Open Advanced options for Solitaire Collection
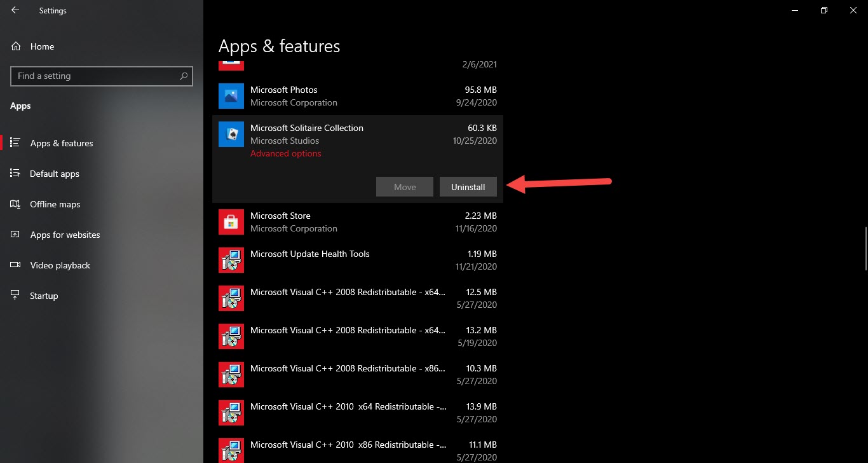Image resolution: width=868 pixels, height=463 pixels. (286, 153)
